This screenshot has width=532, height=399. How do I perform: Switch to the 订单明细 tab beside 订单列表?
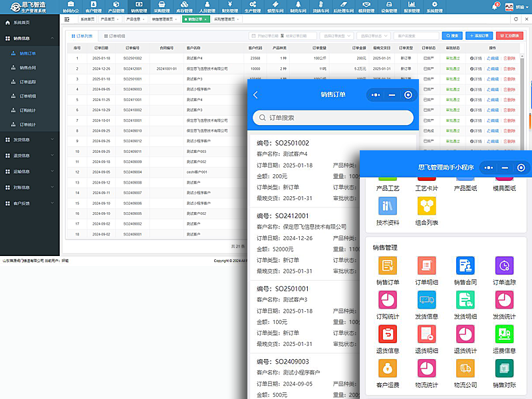(114, 35)
